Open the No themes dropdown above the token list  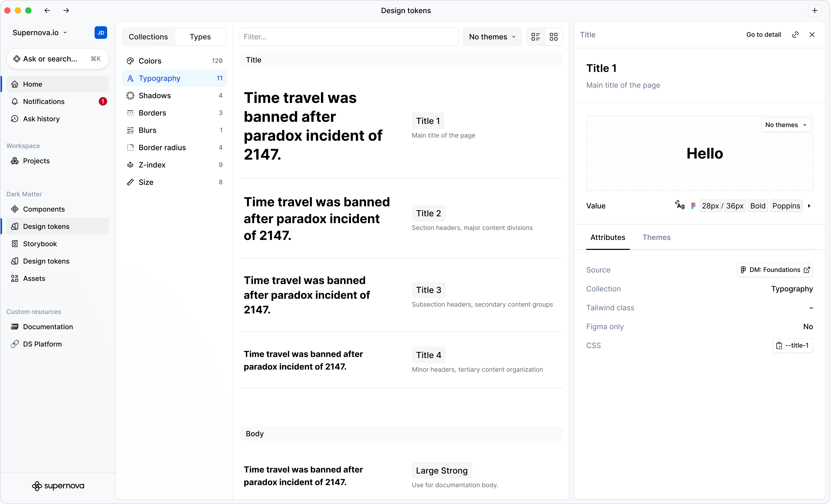[492, 37]
